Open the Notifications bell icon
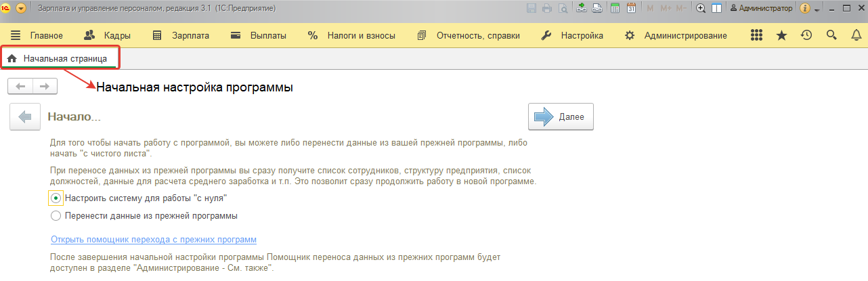868x281 pixels. click(x=856, y=35)
